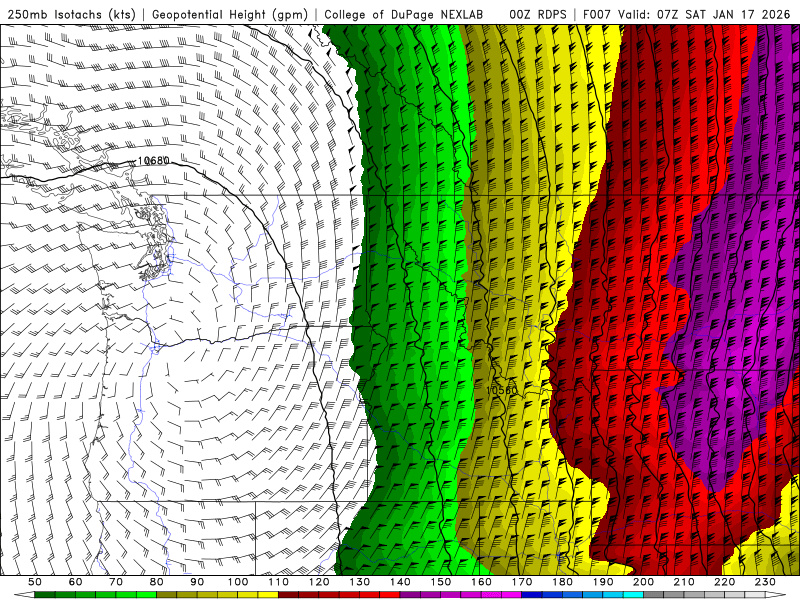Click the '250mb Isotachs (kts)' title text
This screenshot has height=600, width=800.
pyautogui.click(x=71, y=15)
